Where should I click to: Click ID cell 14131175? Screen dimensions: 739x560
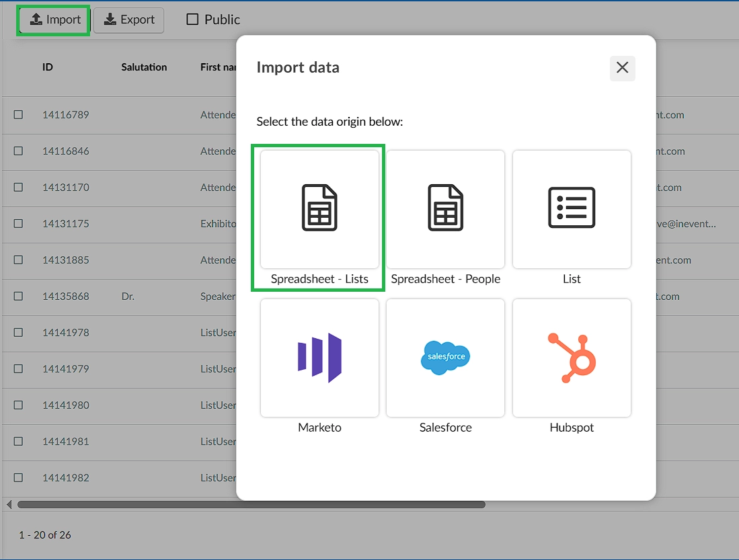65,223
